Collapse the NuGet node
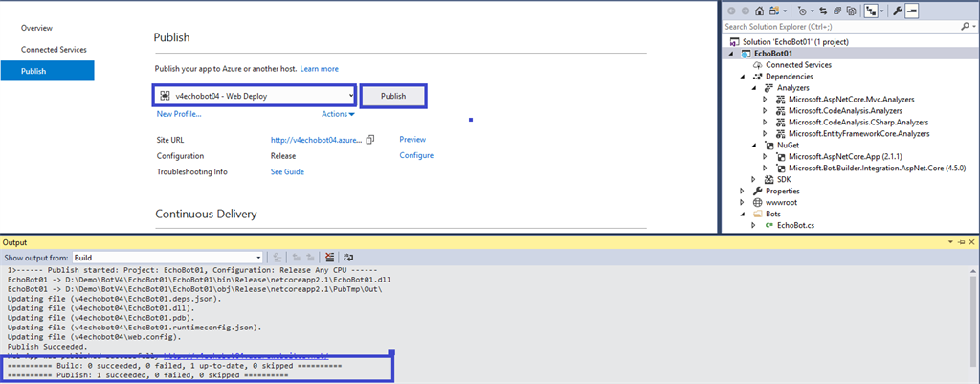Image resolution: width=980 pixels, height=384 pixels. click(x=754, y=146)
